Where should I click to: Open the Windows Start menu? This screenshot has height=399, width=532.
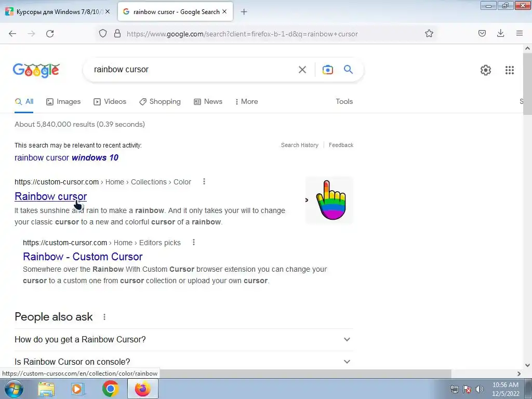pos(14,389)
